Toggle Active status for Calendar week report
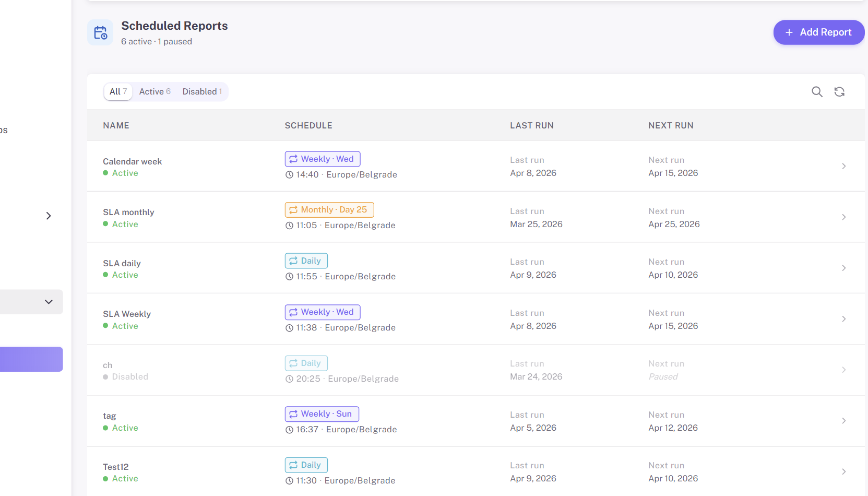The image size is (868, 496). pos(120,173)
